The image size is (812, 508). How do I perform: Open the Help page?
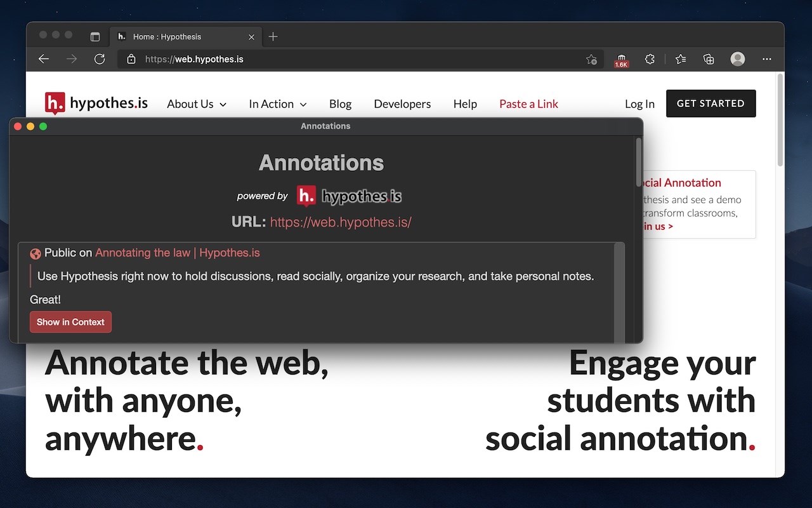465,104
